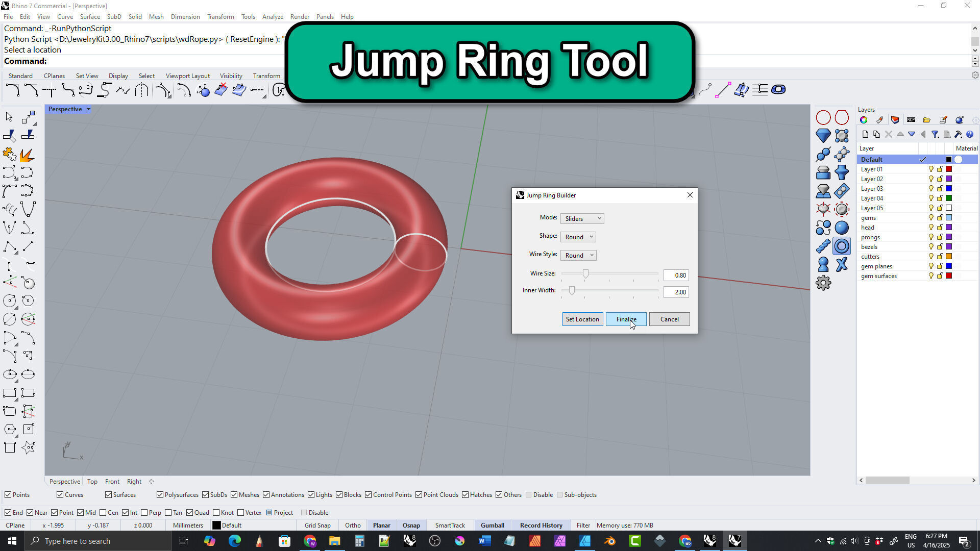Image resolution: width=980 pixels, height=551 pixels.
Task: Open the Wire Style dropdown
Action: (x=578, y=255)
